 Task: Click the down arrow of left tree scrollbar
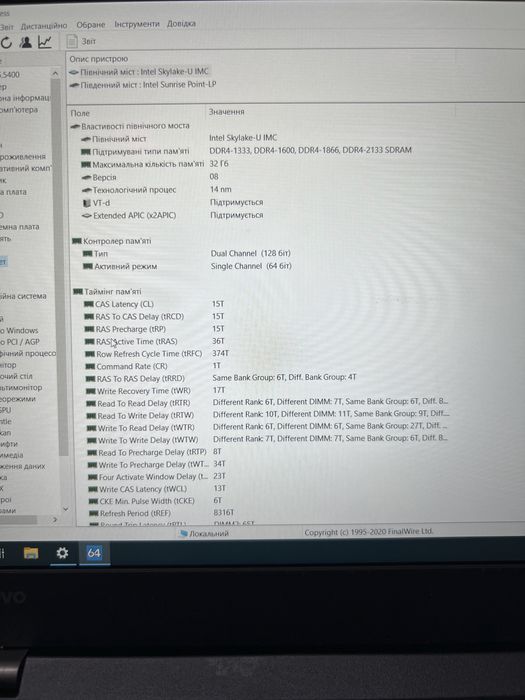click(66, 509)
